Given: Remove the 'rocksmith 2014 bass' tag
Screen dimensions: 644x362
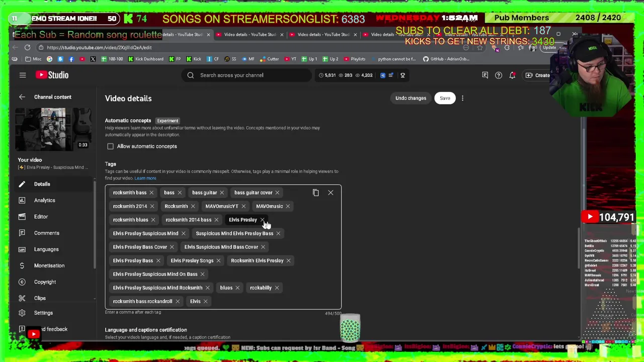Looking at the screenshot, I should point(216,220).
